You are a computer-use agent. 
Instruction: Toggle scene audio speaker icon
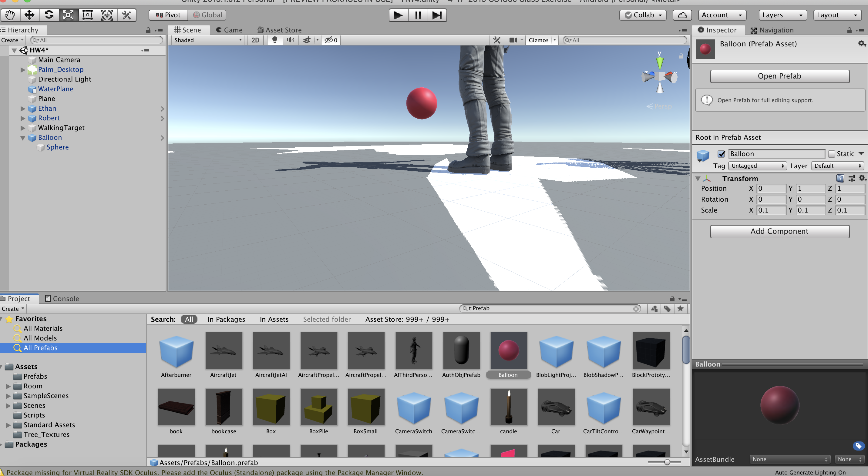(x=290, y=40)
